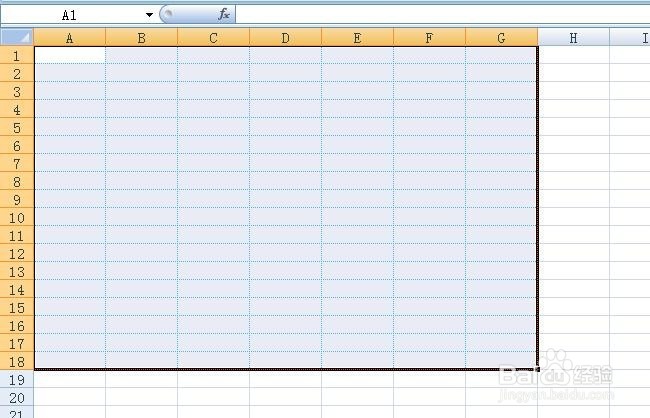Image resolution: width=650 pixels, height=418 pixels.
Task: Select row 10 header
Action: 17,217
